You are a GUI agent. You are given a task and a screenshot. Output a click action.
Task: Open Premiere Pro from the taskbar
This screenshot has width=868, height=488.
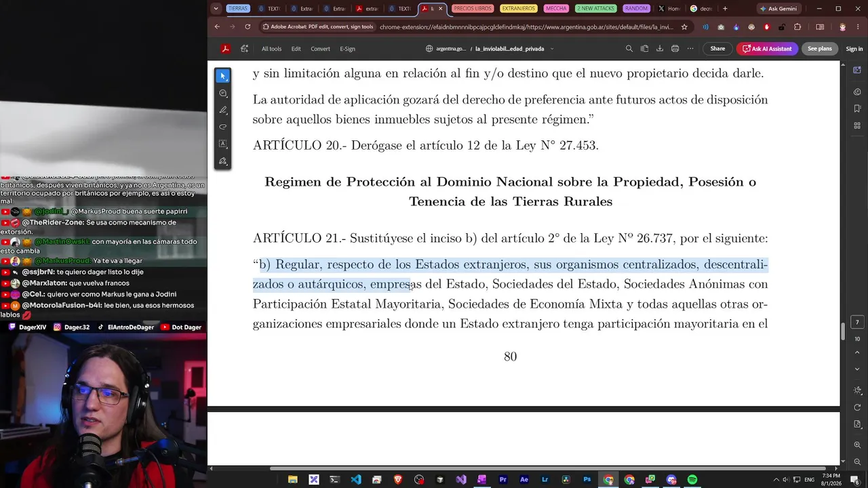pos(503,479)
